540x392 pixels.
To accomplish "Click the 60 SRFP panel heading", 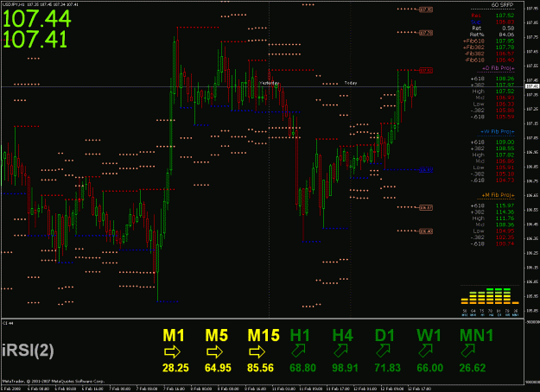I will tap(502, 5).
